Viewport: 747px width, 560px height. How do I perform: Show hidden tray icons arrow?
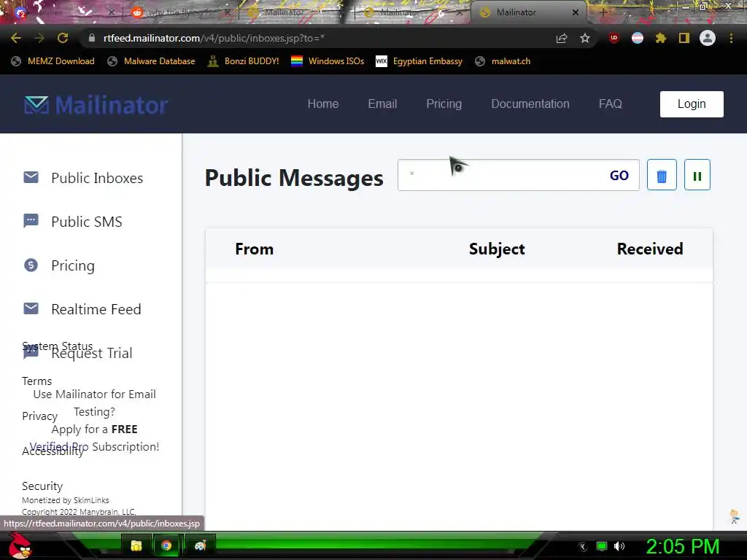pyautogui.click(x=583, y=546)
